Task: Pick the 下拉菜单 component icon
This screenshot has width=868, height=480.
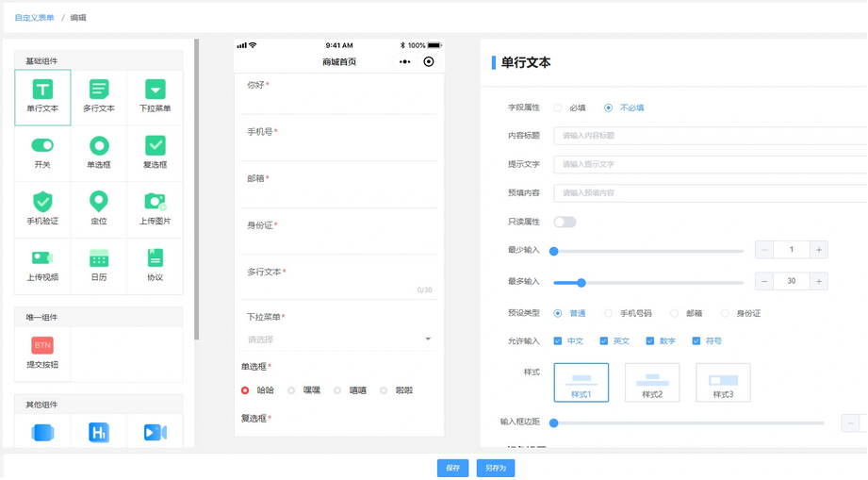Action: click(x=156, y=90)
